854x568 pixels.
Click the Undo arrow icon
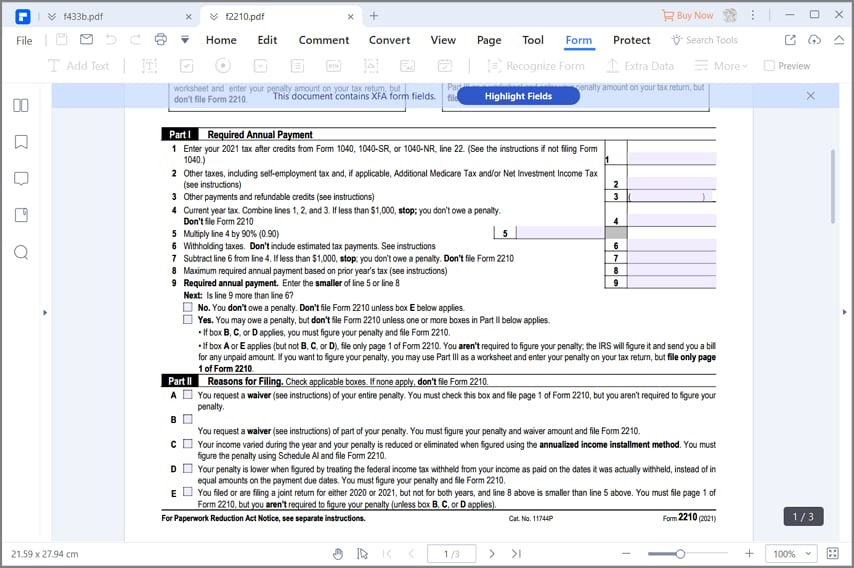coord(111,39)
